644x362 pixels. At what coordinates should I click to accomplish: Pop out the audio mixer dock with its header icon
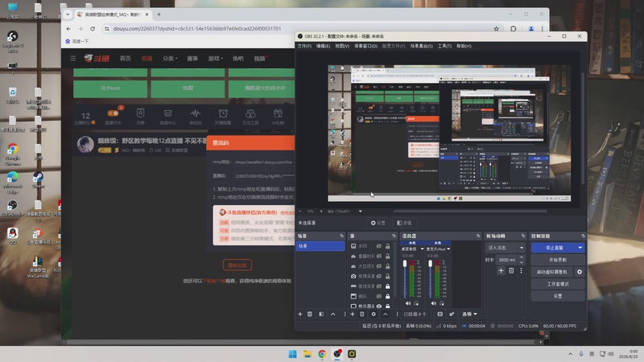coord(478,236)
